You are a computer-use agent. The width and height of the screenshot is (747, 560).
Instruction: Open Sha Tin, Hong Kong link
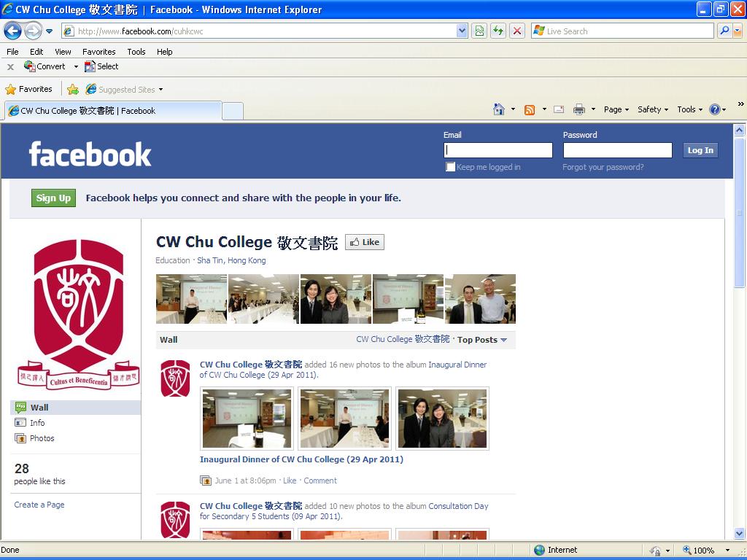pyautogui.click(x=231, y=260)
